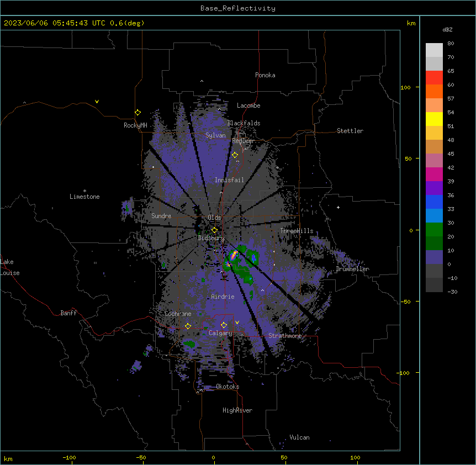Click the Base_Reflectivity title
Screen dimensions: 476x465
pyautogui.click(x=238, y=8)
